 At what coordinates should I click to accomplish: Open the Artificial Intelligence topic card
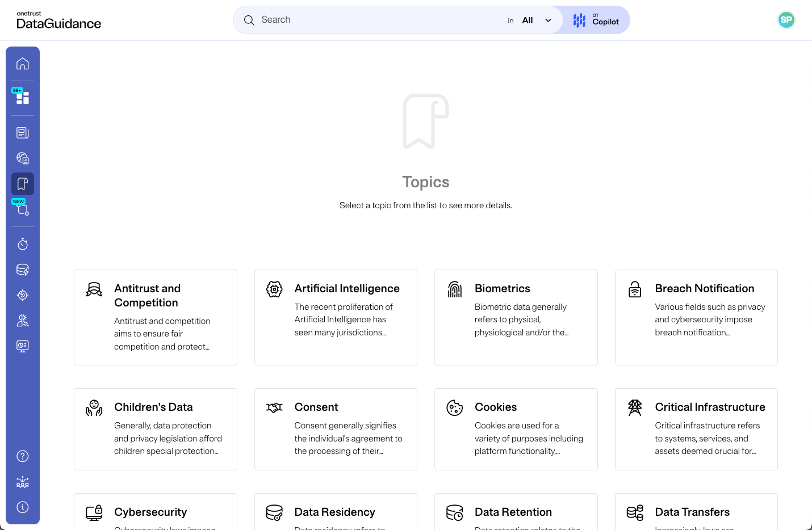tap(336, 317)
